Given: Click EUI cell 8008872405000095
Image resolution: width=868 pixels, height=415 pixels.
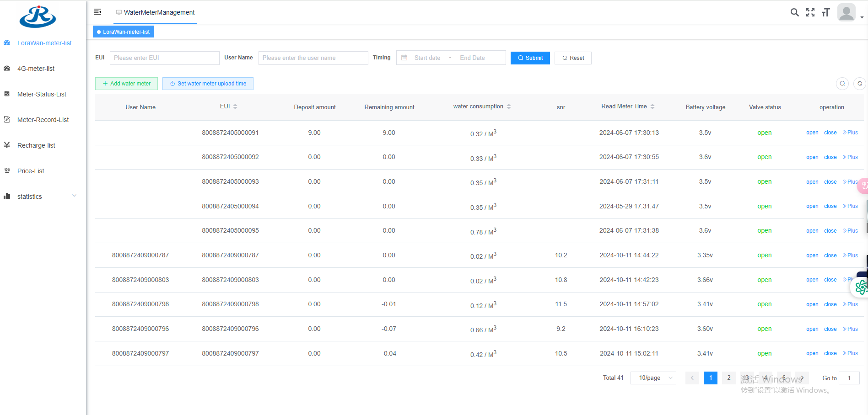Looking at the screenshot, I should (230, 230).
